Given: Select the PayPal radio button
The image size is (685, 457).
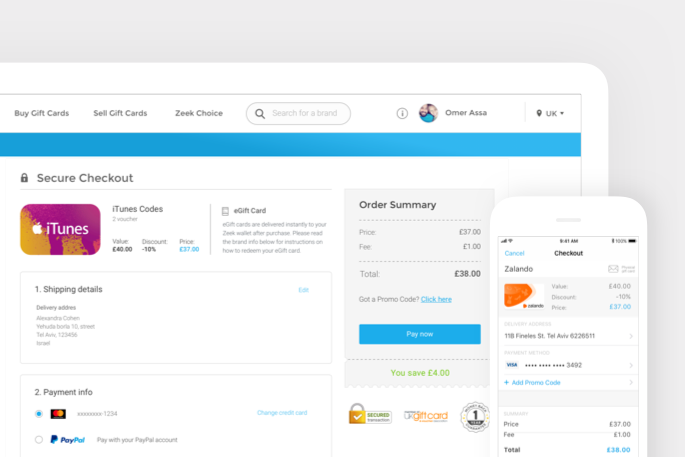Looking at the screenshot, I should 39,440.
